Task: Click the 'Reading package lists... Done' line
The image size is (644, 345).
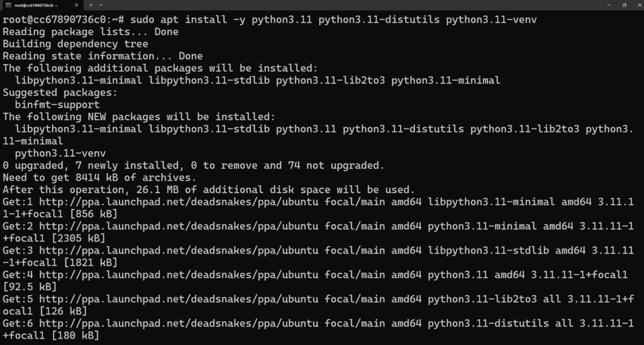Action: pos(91,31)
